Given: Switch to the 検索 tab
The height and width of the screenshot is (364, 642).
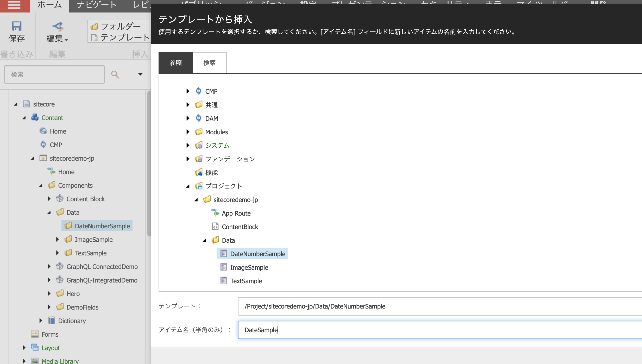Looking at the screenshot, I should pyautogui.click(x=210, y=63).
